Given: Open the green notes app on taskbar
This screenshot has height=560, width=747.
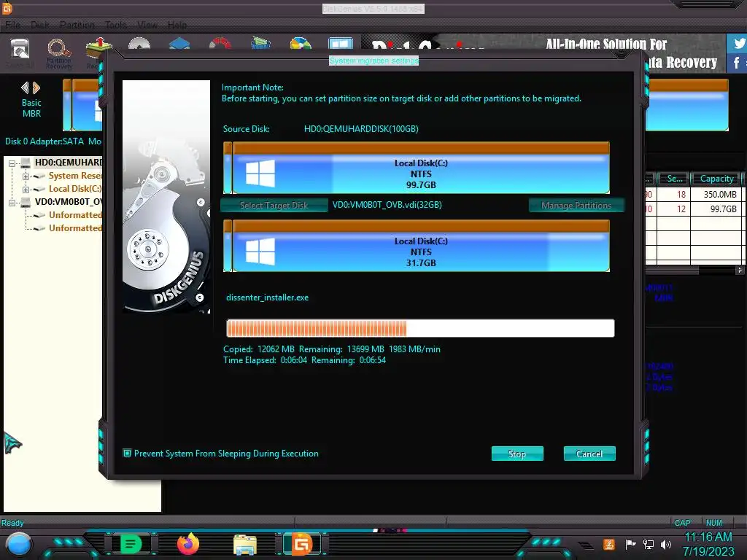Looking at the screenshot, I should tap(131, 543).
